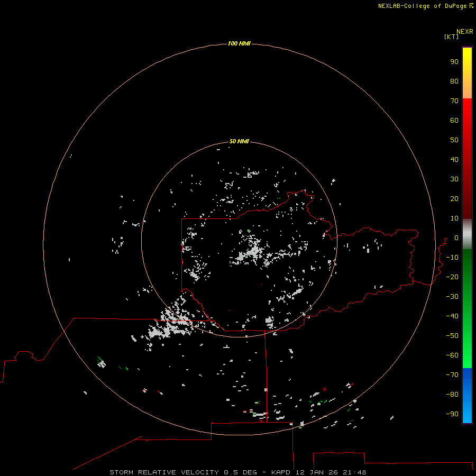Select the blue -80 KT color band

point(467,394)
